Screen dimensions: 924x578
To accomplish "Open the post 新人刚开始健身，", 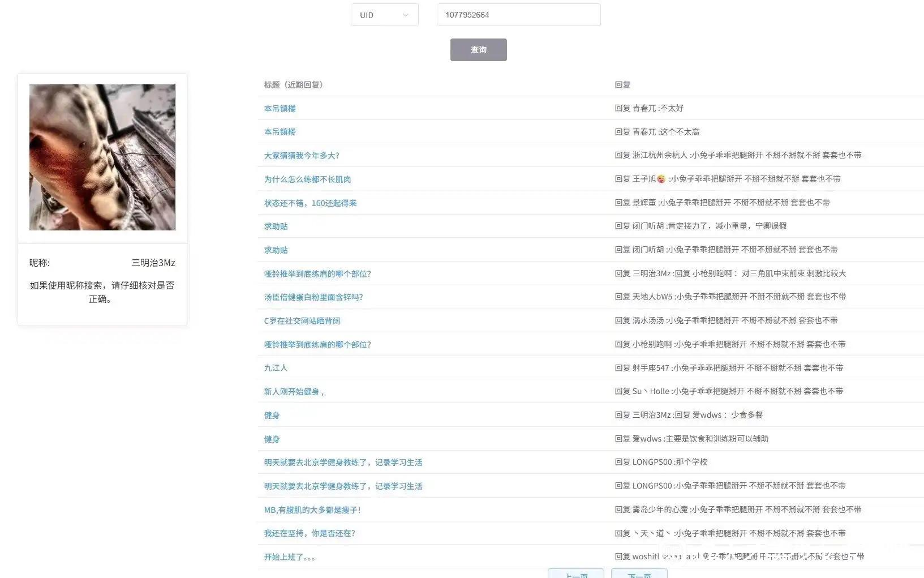I will click(294, 391).
